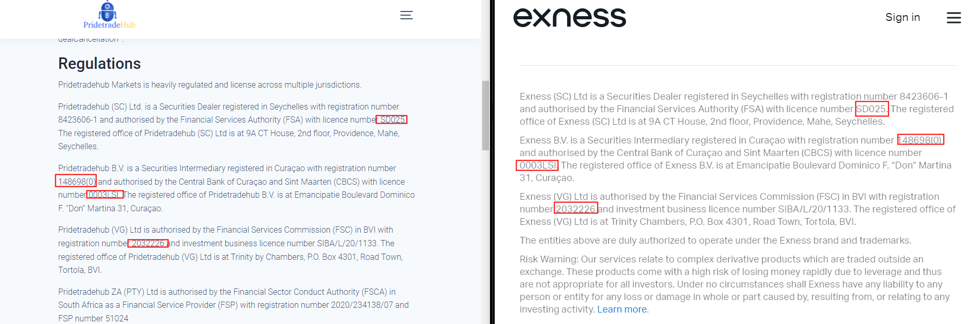Click highlighted 2032226 in Exness text
980x324 pixels.
point(575,209)
